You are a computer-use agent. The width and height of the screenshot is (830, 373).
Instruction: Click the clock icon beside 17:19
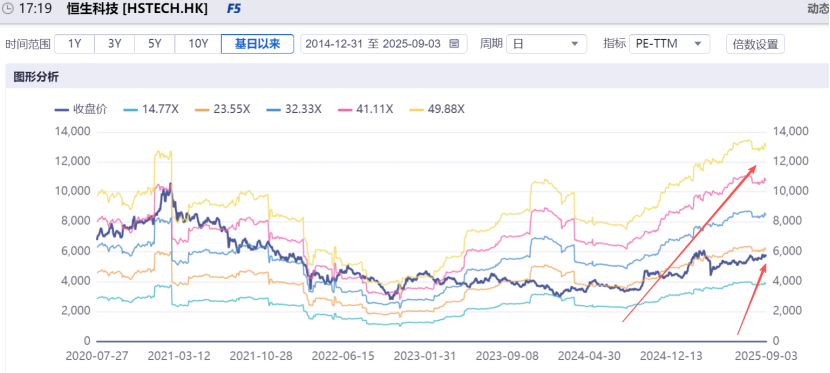[8, 9]
